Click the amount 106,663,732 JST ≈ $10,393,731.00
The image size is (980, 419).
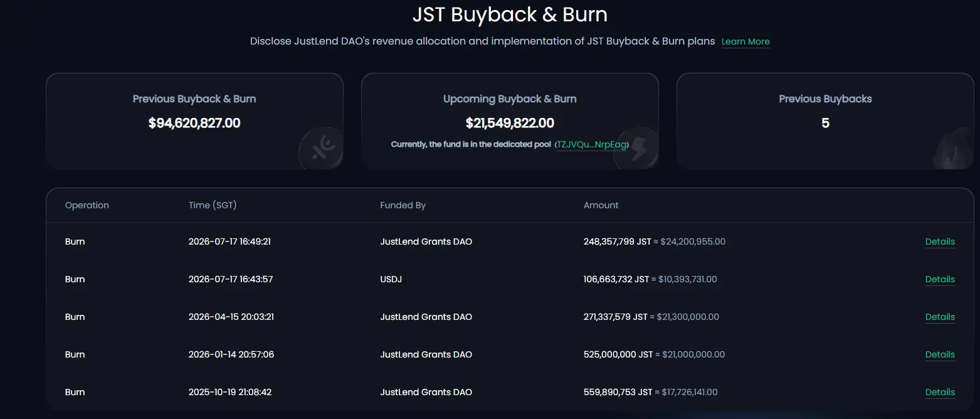pos(650,279)
